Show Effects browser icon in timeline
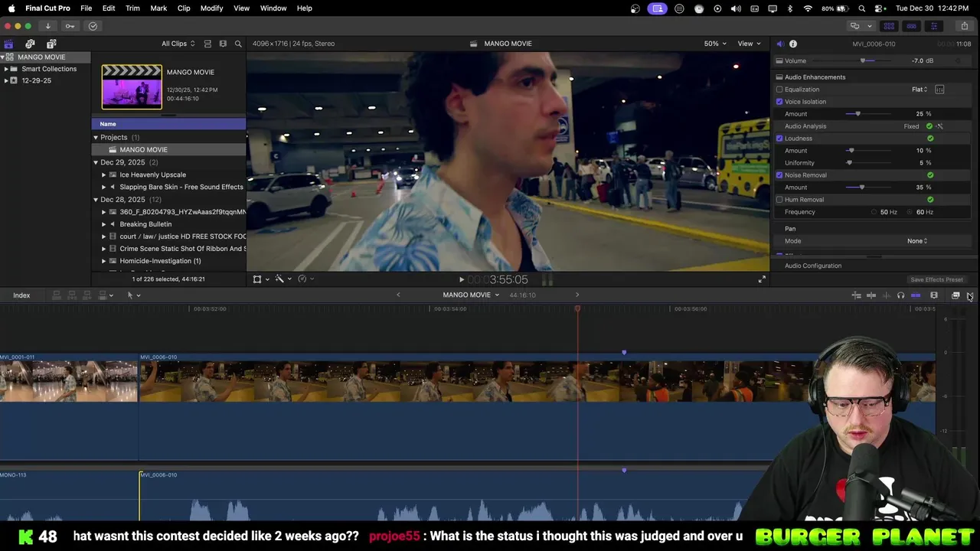The height and width of the screenshot is (551, 980). click(x=955, y=295)
